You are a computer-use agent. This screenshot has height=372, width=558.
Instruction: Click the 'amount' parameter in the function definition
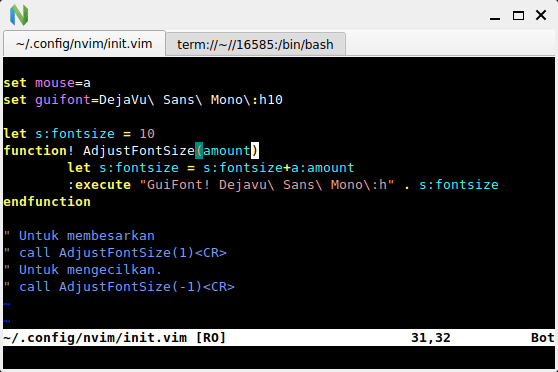coord(227,151)
